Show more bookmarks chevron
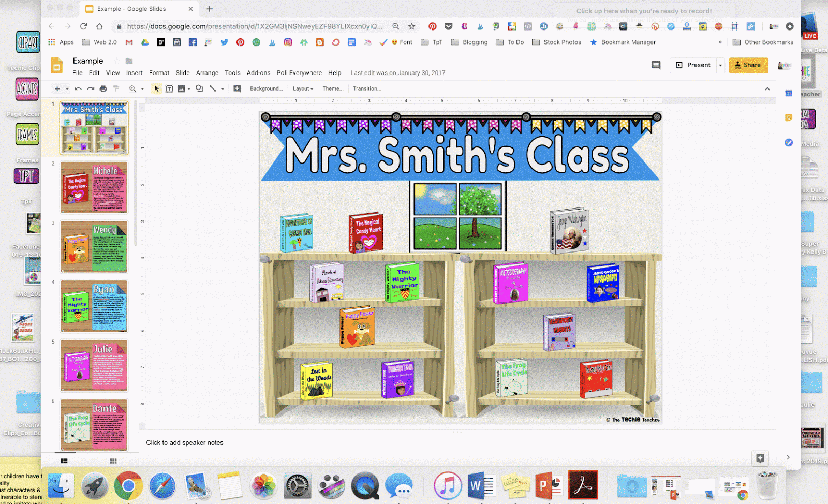Image resolution: width=828 pixels, height=504 pixels. [720, 42]
